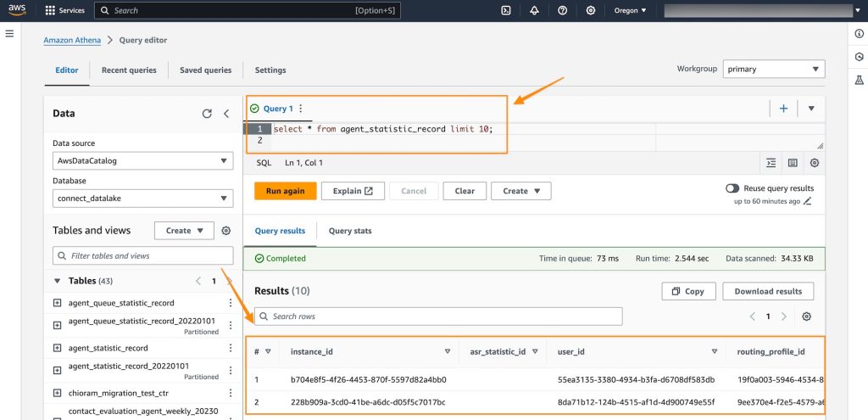Image resolution: width=868 pixels, height=420 pixels.
Task: Open the help question mark icon
Action: click(x=563, y=11)
